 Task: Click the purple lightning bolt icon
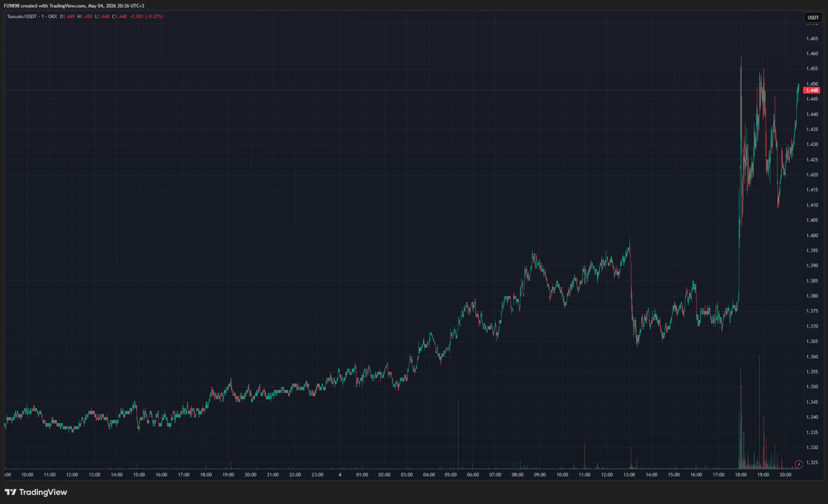(x=798, y=464)
